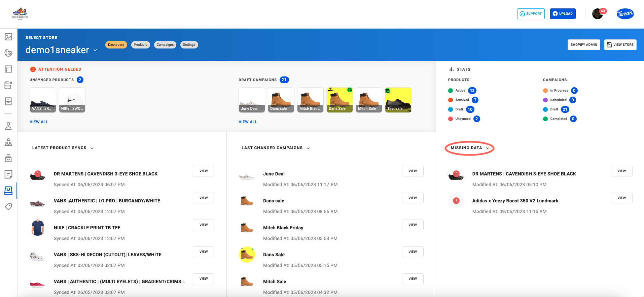Click Archived products count 7

click(475, 100)
